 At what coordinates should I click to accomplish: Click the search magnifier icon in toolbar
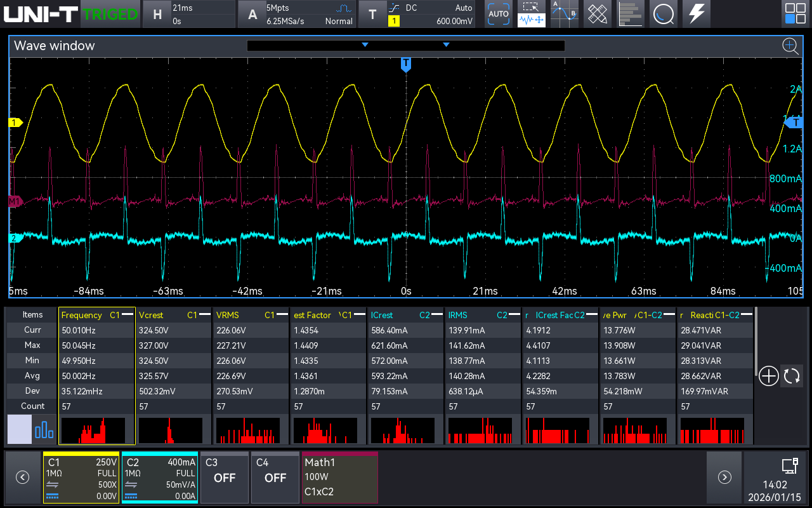[664, 13]
